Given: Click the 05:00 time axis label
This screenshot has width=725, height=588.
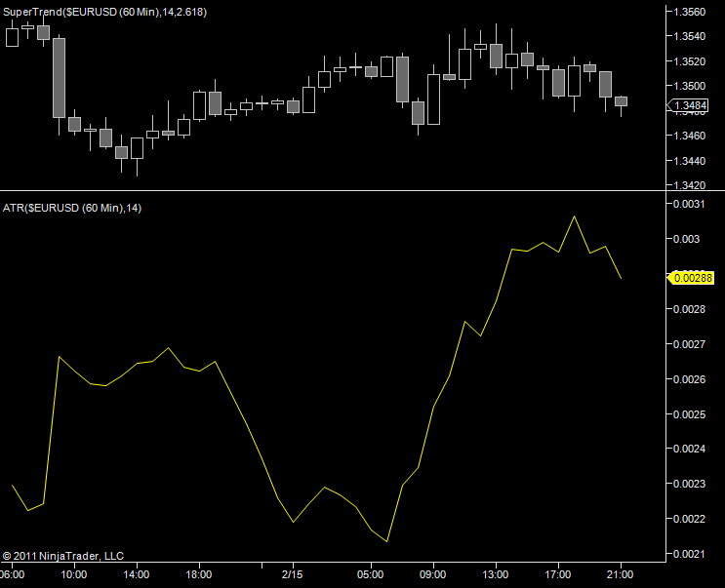Looking at the screenshot, I should [371, 574].
